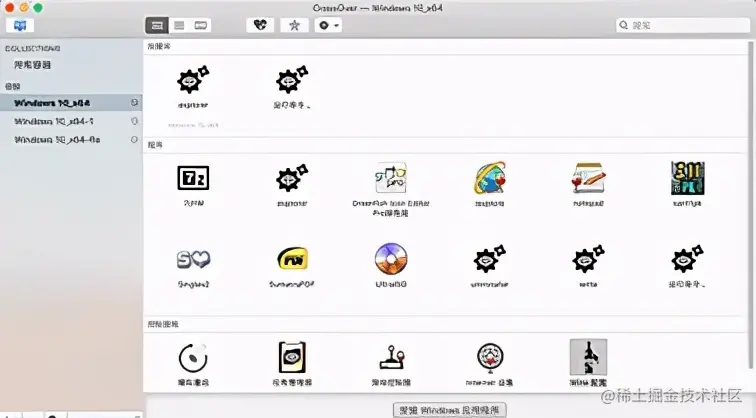Image resolution: width=756 pixels, height=418 pixels.
Task: Switch to the icon grid view
Action: 157,26
